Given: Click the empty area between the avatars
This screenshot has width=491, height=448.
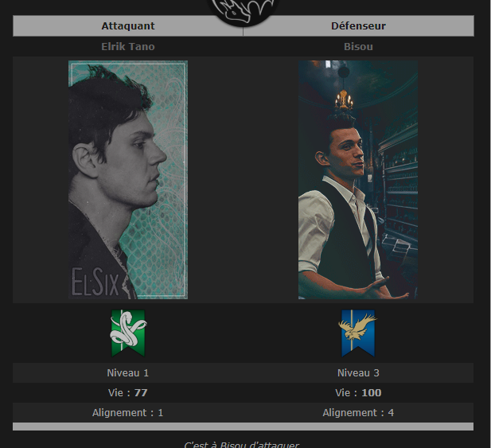Looking at the screenshot, I should click(x=243, y=180).
